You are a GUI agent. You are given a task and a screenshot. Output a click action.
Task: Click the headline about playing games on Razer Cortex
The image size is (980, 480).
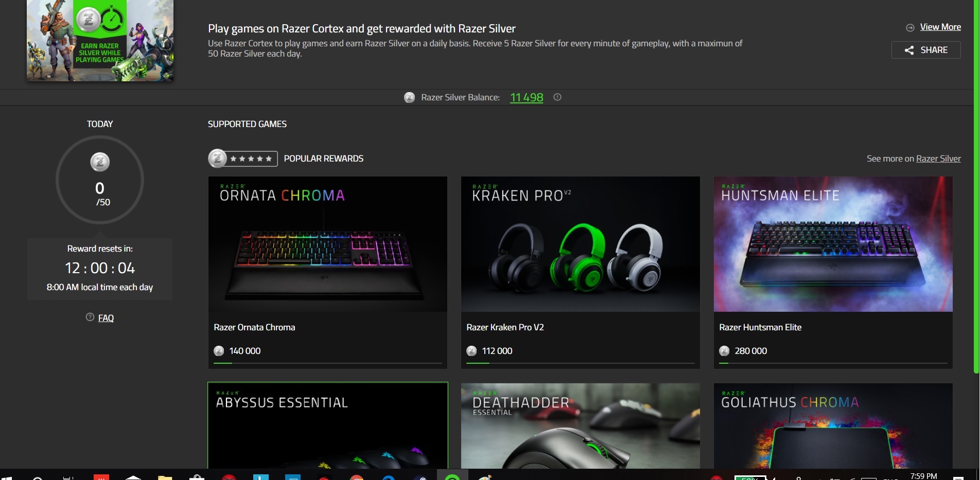(x=361, y=29)
